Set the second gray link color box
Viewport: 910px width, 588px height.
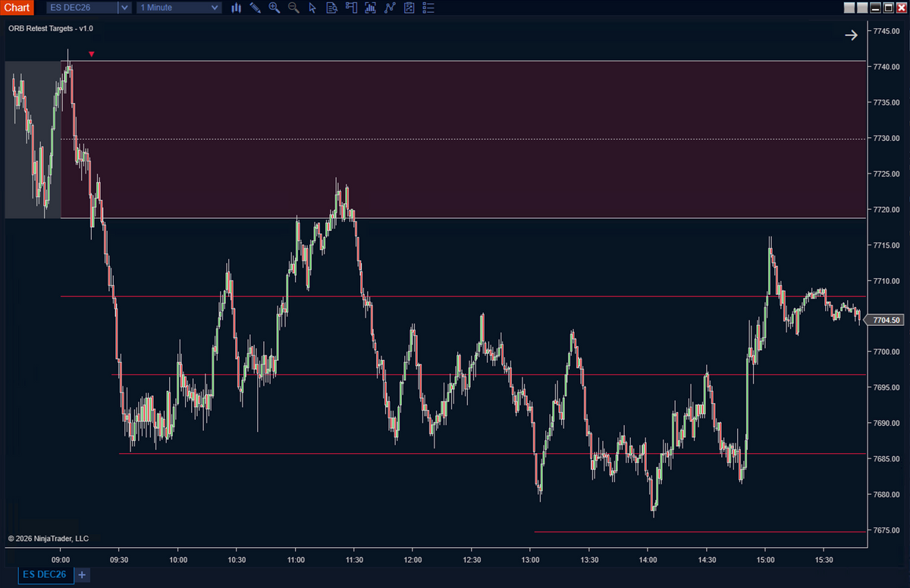coord(862,8)
